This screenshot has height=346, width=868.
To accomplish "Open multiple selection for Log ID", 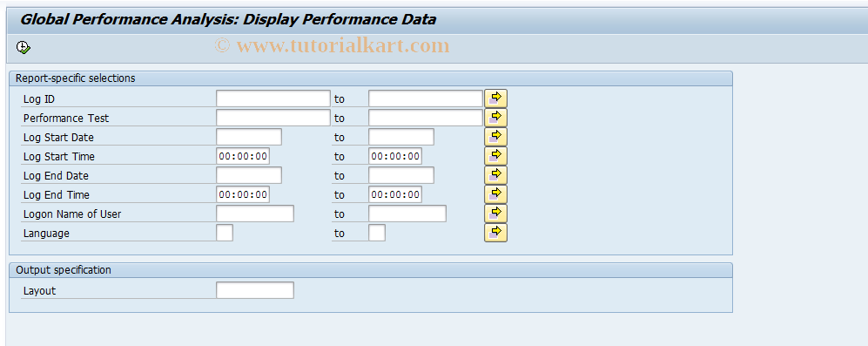I will (x=495, y=98).
